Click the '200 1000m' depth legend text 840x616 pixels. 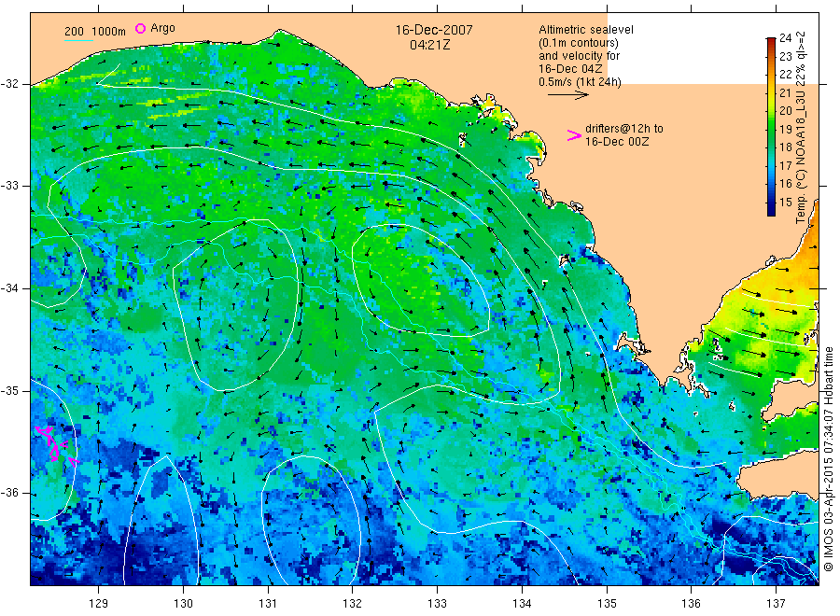point(95,32)
